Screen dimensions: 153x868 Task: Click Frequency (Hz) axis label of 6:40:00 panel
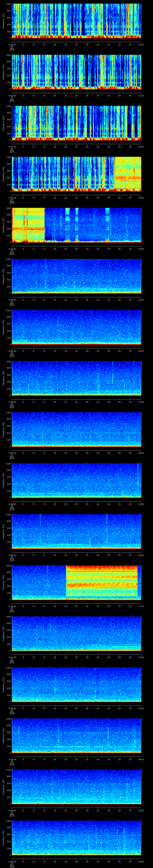[3, 583]
